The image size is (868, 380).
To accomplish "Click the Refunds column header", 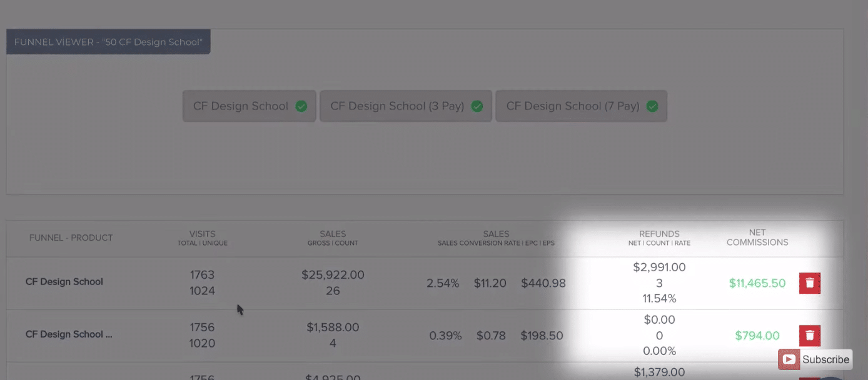I will pos(659,238).
